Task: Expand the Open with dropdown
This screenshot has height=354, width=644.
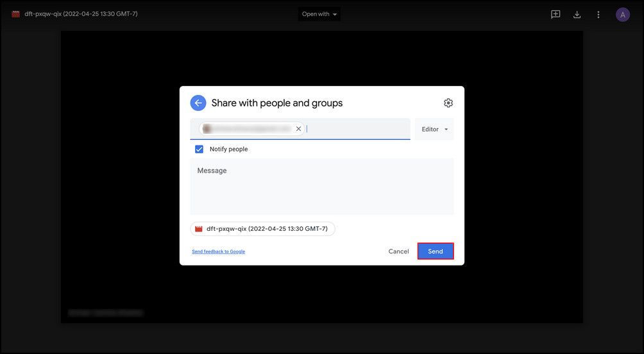Action: pyautogui.click(x=319, y=14)
